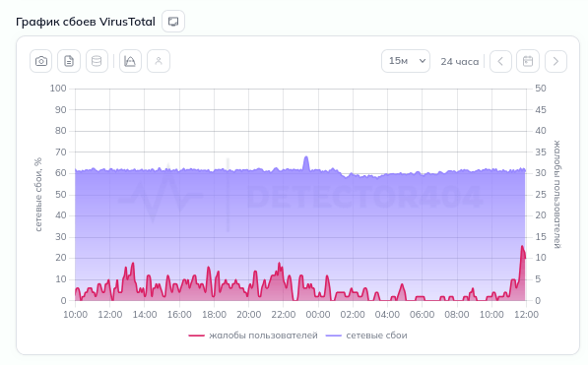Toggle the 'сетевые сбои' legend entry
The width and height of the screenshot is (588, 365).
point(366,335)
